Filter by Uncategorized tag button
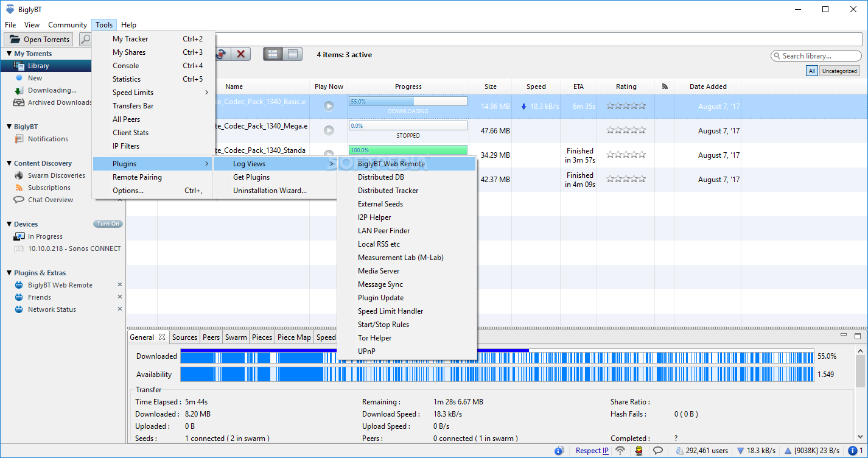The image size is (868, 458). click(x=839, y=71)
